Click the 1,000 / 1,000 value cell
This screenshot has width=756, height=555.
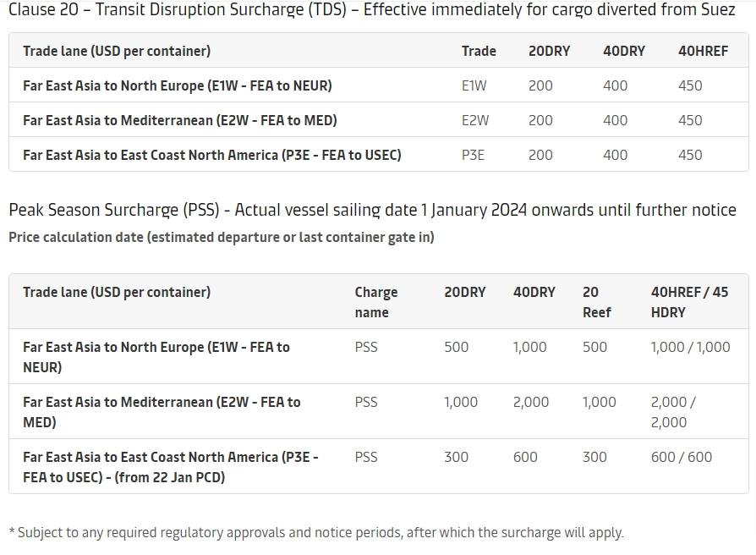pos(690,347)
